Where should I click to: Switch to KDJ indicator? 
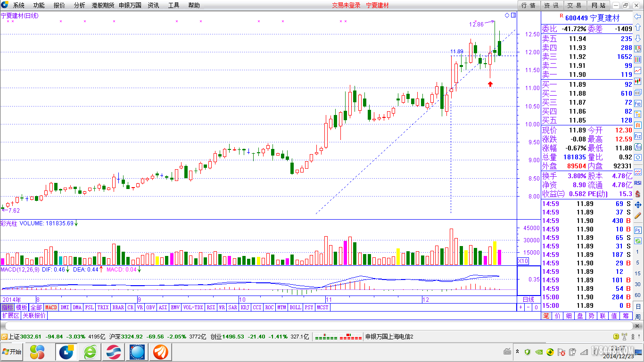coord(245,307)
